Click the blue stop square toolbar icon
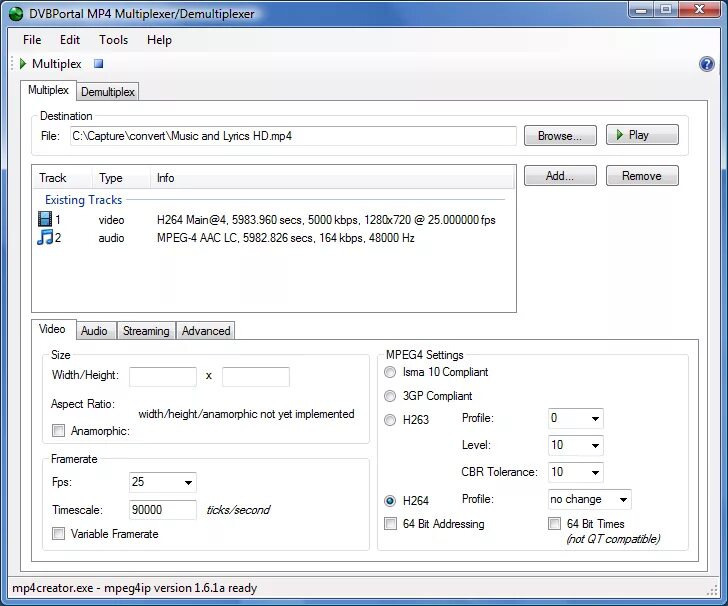The width and height of the screenshot is (728, 606). [x=98, y=64]
